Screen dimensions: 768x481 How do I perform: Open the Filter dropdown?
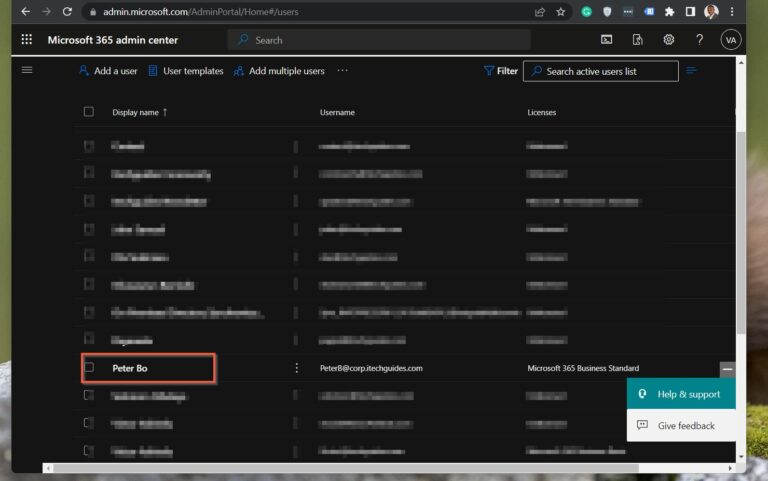[x=501, y=71]
